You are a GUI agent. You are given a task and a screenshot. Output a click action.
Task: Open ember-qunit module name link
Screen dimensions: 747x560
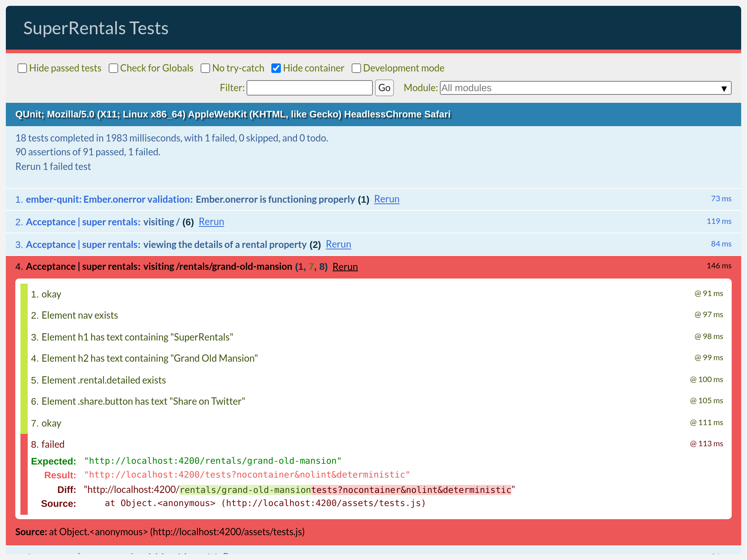pos(109,199)
